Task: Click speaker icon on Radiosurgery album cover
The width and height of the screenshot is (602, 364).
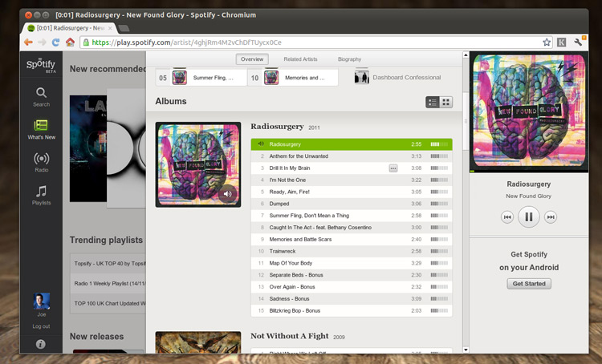Action: (x=227, y=194)
